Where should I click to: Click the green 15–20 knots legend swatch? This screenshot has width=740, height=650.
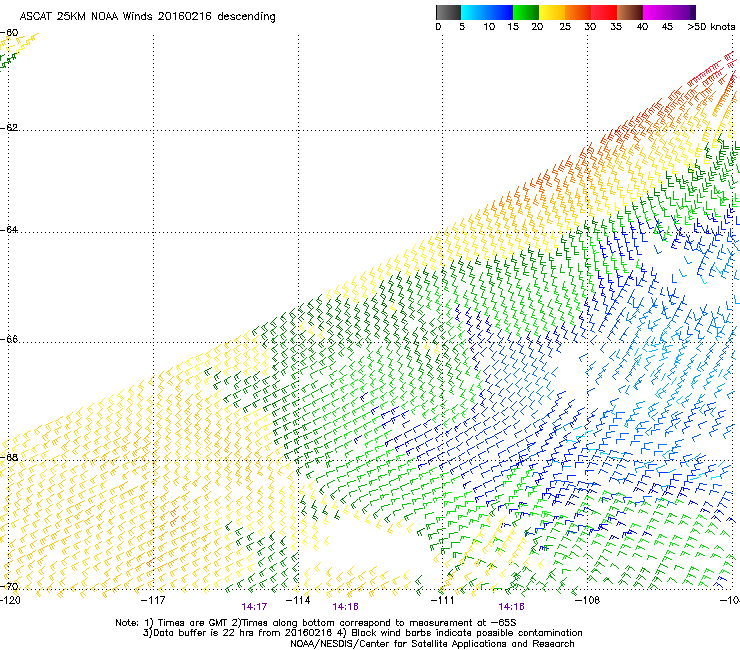click(x=526, y=12)
